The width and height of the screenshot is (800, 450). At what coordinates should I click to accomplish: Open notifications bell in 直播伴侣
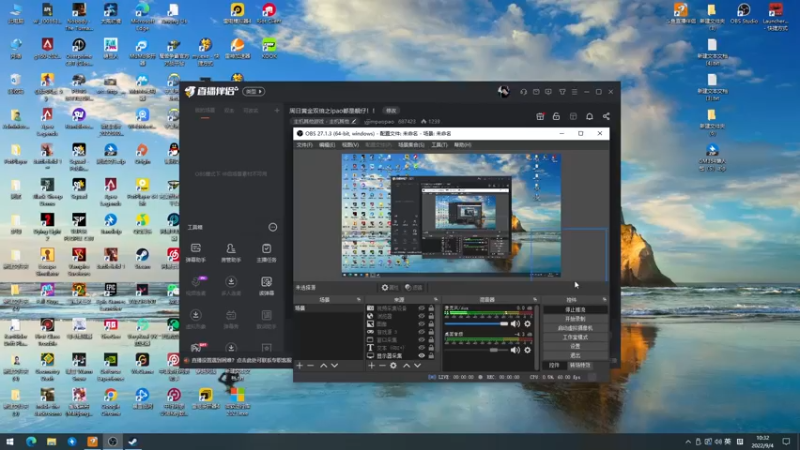point(589,116)
